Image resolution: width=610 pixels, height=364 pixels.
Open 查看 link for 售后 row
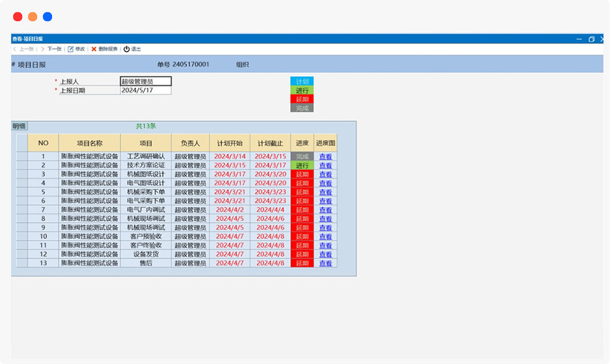326,263
